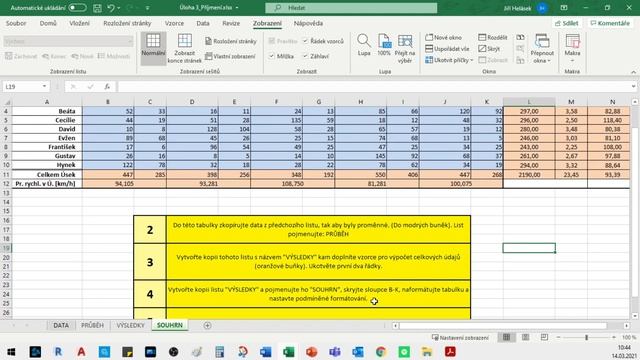The image size is (640, 360).
Task: Click the 100% zoom level label
Action: pos(629,338)
